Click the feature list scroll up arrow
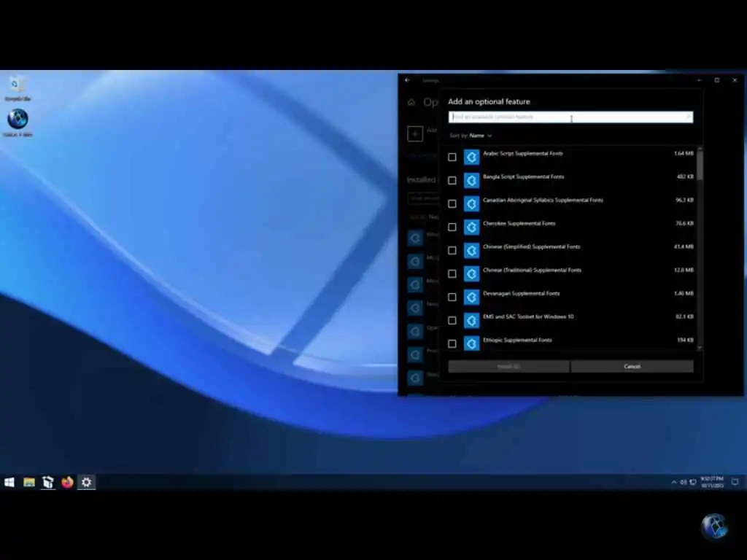Image resolution: width=747 pixels, height=560 pixels. click(700, 149)
